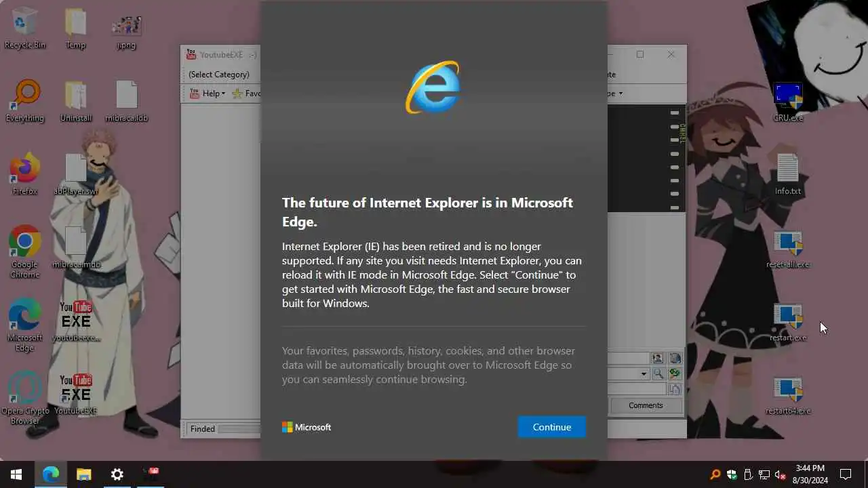Open File Explorer from taskbar
Image resolution: width=868 pixels, height=488 pixels.
84,474
